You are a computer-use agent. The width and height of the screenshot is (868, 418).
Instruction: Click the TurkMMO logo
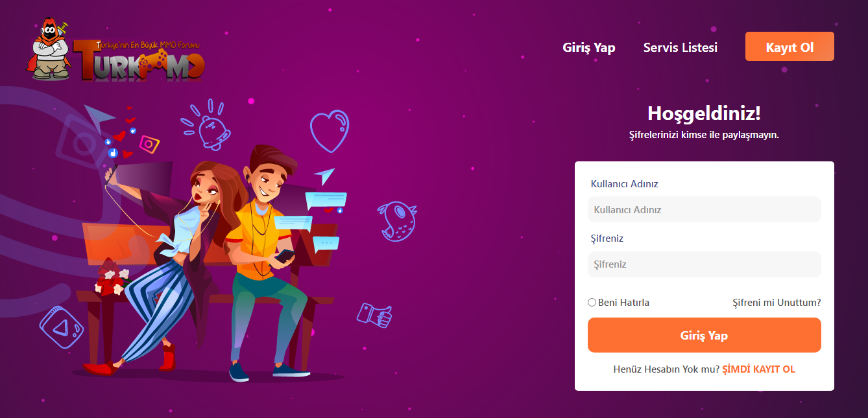(116, 49)
